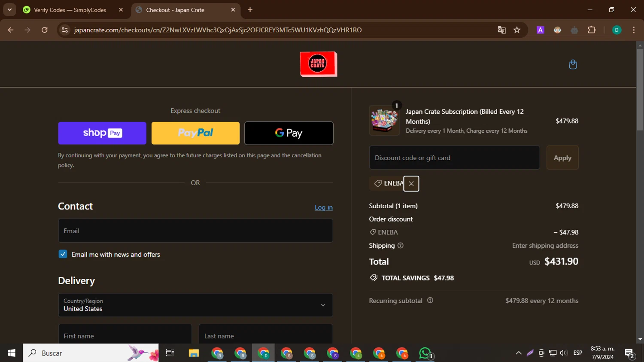Screen dimensions: 644x362
Task: Show hidden system tray icons
Action: [x=519, y=353]
